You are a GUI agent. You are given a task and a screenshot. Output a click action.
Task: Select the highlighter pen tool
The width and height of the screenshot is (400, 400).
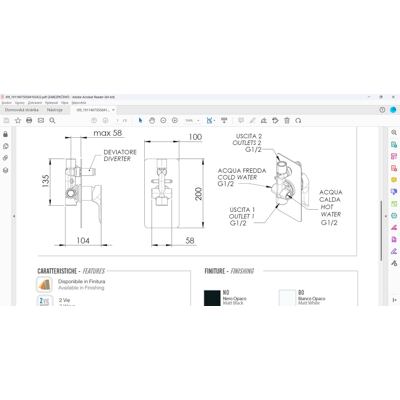[252, 120]
